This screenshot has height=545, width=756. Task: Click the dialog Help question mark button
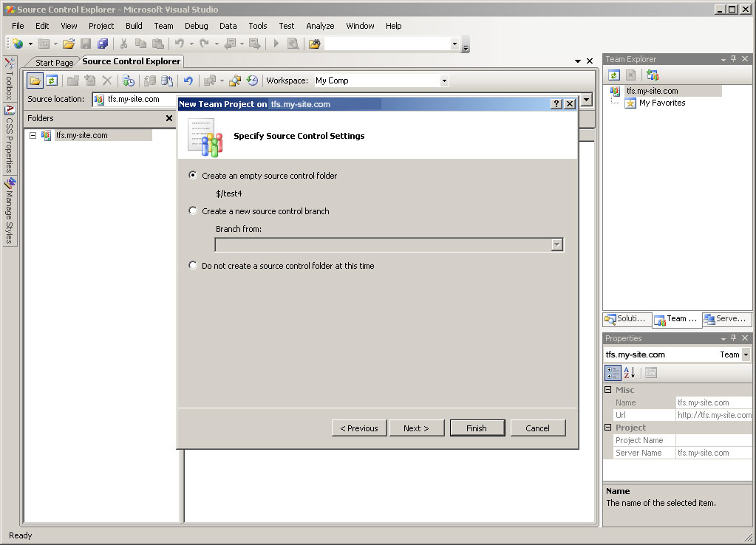556,103
